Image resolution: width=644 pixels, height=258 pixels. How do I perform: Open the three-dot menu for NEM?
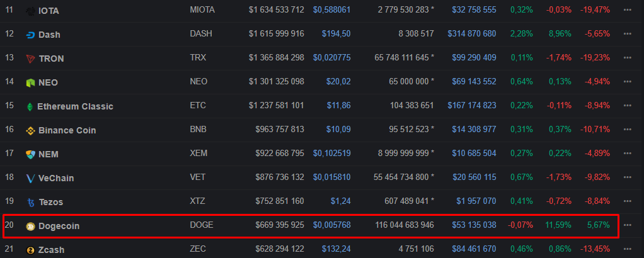coord(627,153)
